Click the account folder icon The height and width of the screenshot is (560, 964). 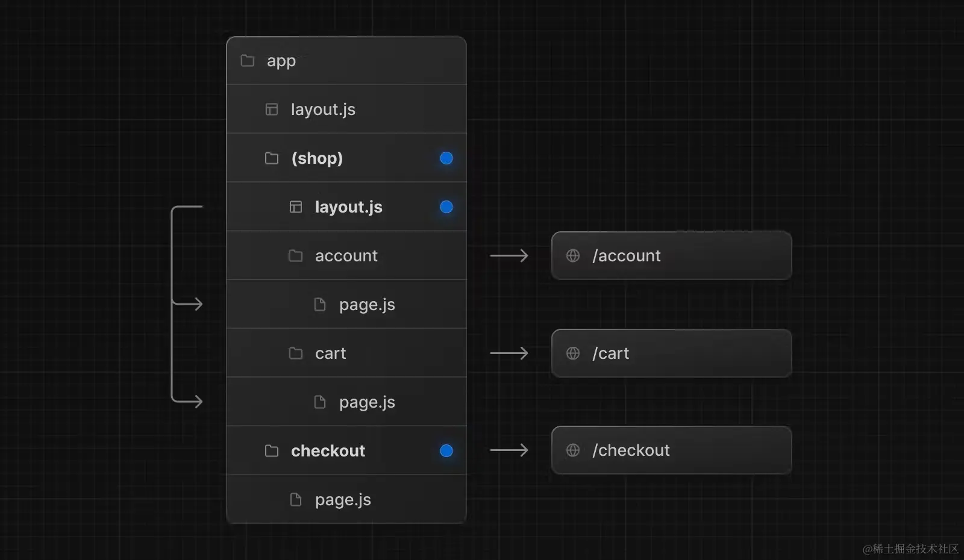(x=296, y=255)
